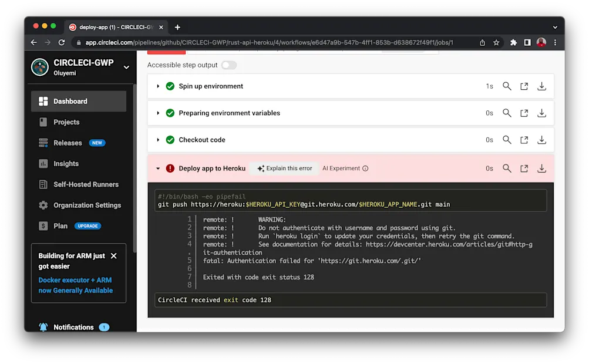589x364 pixels.
Task: Open the Insights panel
Action: coord(65,164)
